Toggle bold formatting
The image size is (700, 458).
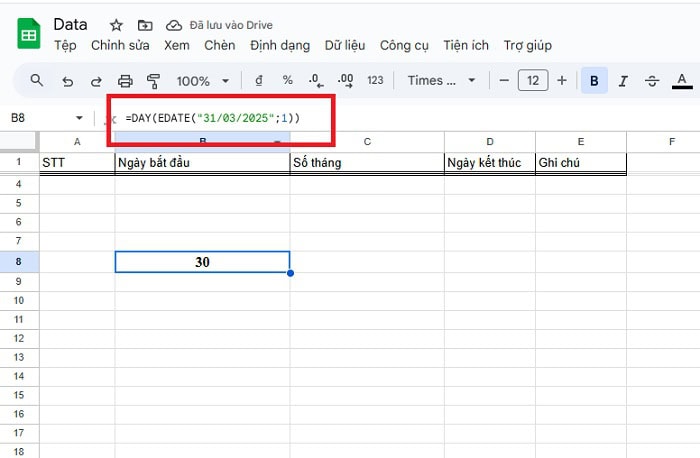[594, 81]
